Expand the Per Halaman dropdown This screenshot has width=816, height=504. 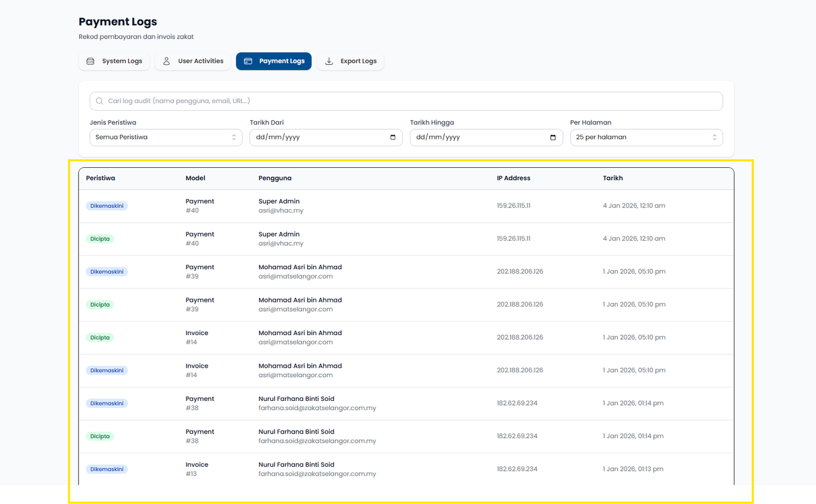(646, 138)
